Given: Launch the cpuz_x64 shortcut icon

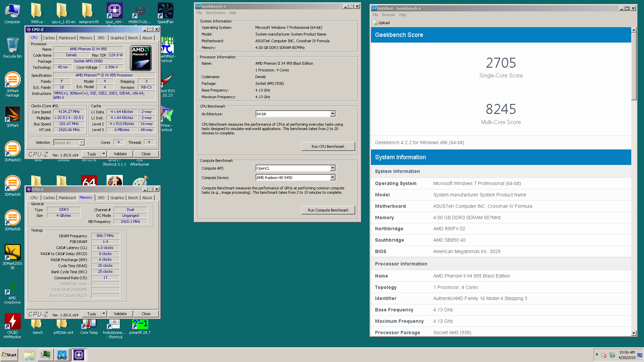Looking at the screenshot, I should pyautogui.click(x=114, y=13).
